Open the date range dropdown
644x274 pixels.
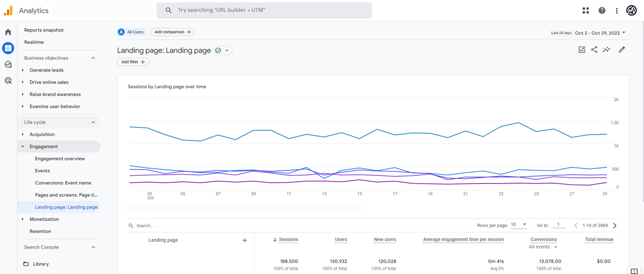click(x=600, y=33)
